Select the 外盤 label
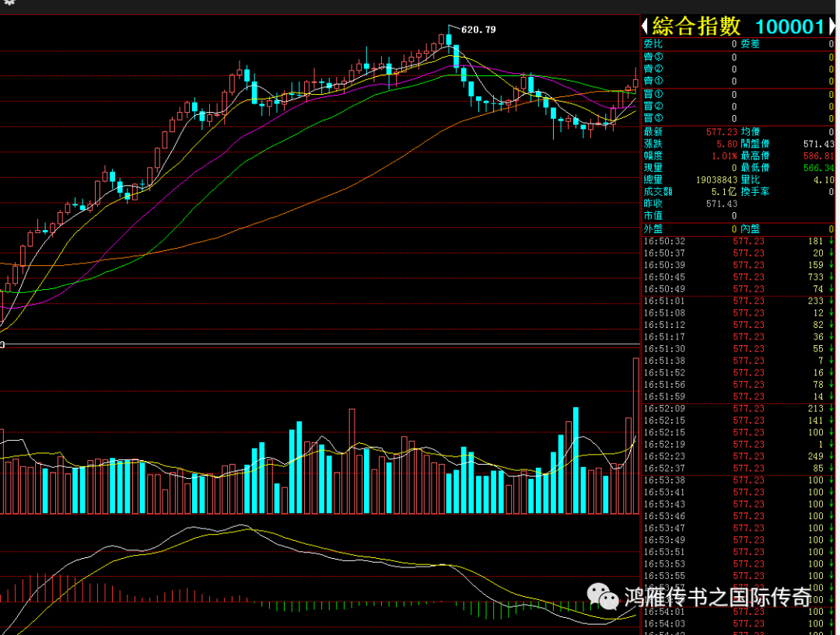The image size is (840, 635). point(653,229)
